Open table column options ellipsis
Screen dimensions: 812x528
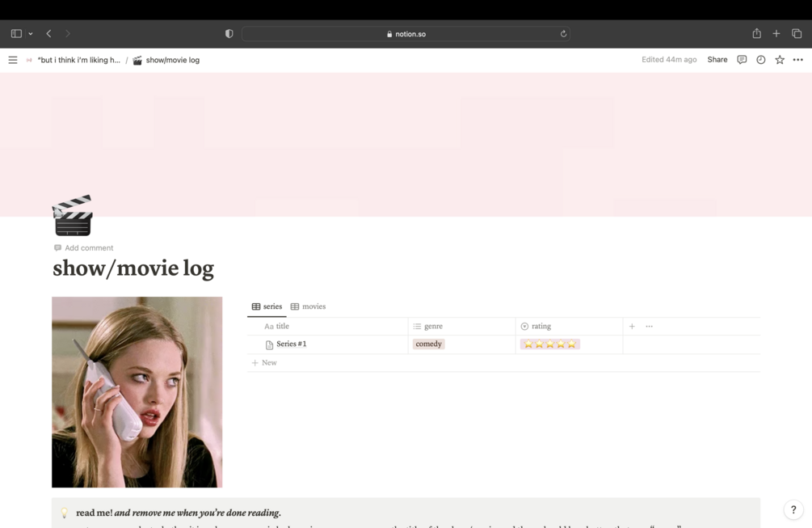650,326
